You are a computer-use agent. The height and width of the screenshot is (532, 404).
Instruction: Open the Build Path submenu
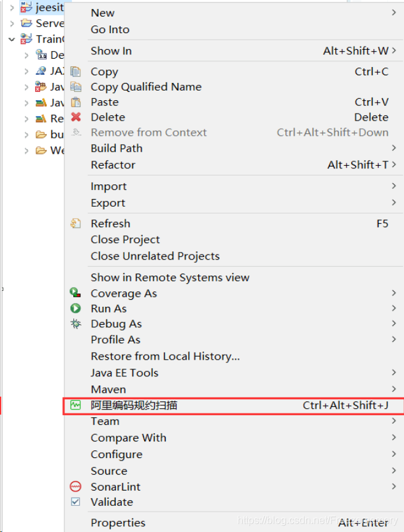234,148
